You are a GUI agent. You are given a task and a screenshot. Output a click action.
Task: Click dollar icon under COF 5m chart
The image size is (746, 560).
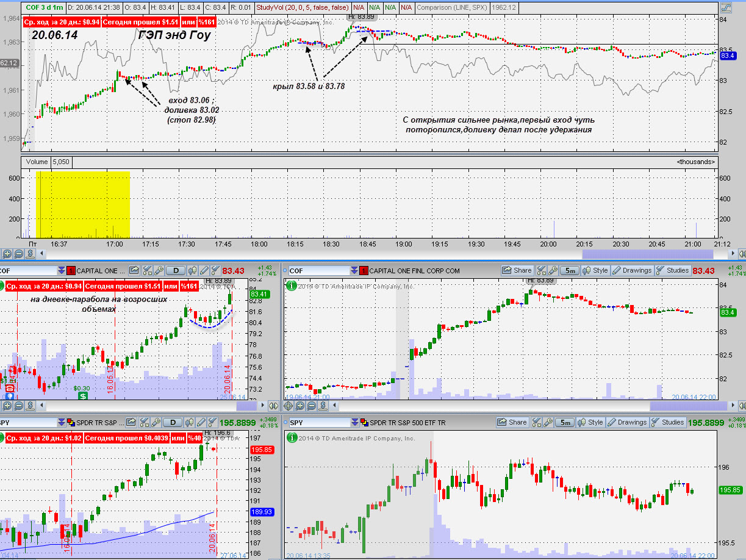[x=323, y=406]
